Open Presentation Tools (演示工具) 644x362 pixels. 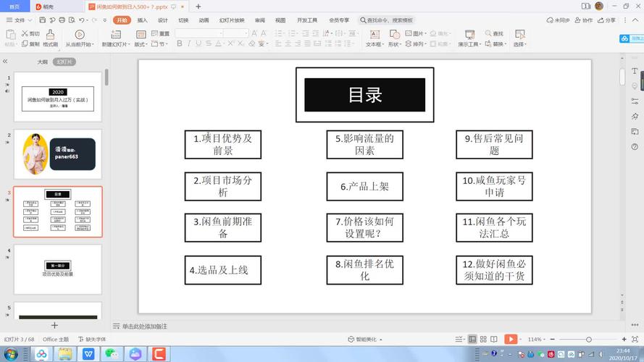[469, 38]
